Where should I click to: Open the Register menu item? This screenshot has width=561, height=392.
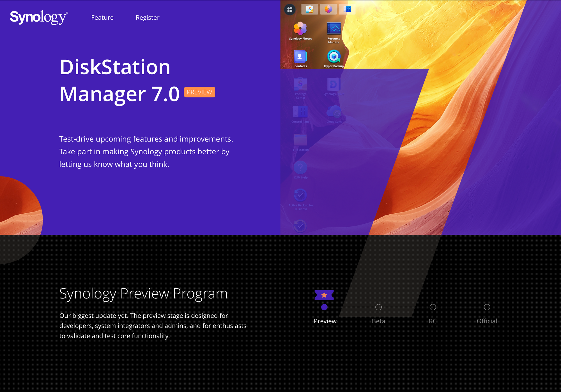pos(148,18)
